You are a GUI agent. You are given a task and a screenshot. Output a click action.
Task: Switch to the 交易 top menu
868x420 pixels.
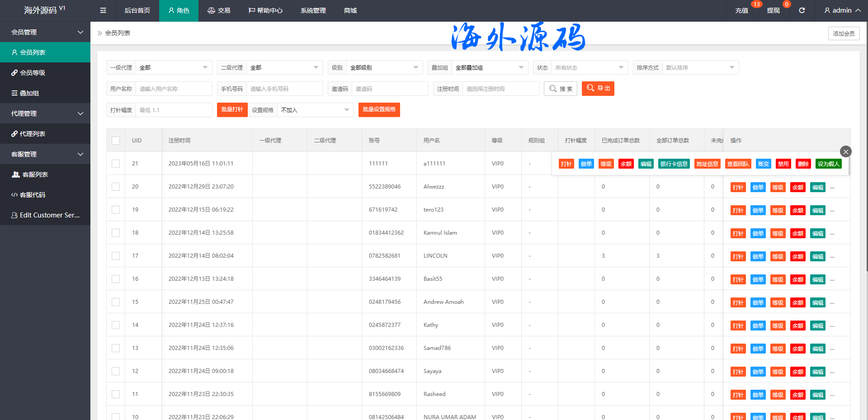(219, 10)
